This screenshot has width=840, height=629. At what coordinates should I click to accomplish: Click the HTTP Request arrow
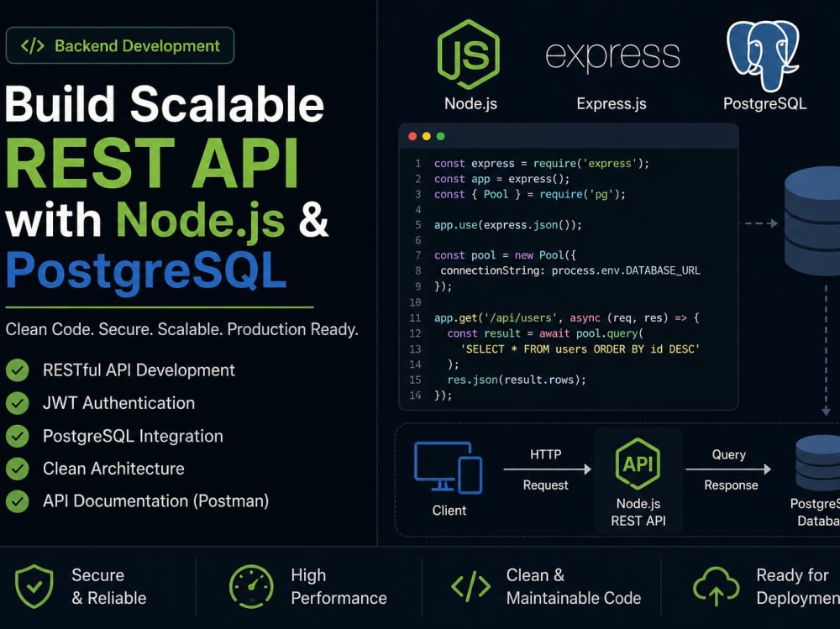[x=547, y=469]
